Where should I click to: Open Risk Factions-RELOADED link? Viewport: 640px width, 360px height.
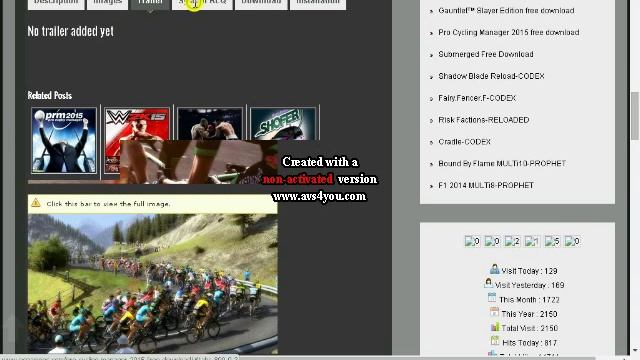[x=484, y=120]
